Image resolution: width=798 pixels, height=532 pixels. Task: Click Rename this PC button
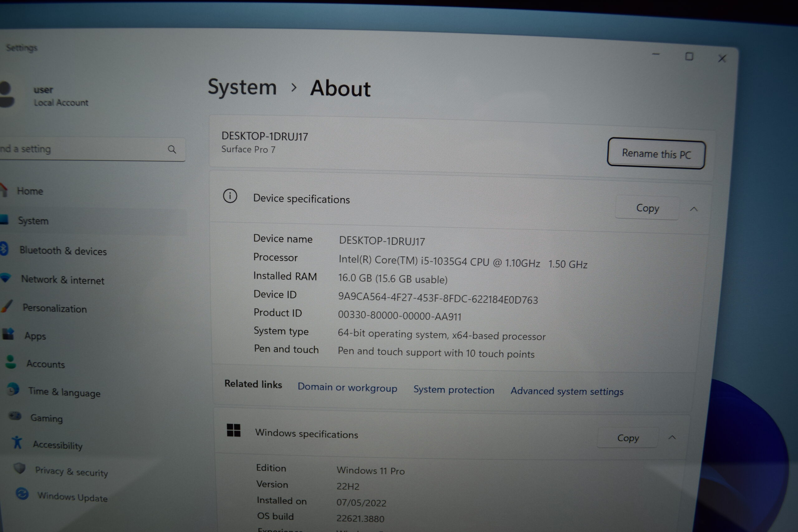pyautogui.click(x=656, y=154)
